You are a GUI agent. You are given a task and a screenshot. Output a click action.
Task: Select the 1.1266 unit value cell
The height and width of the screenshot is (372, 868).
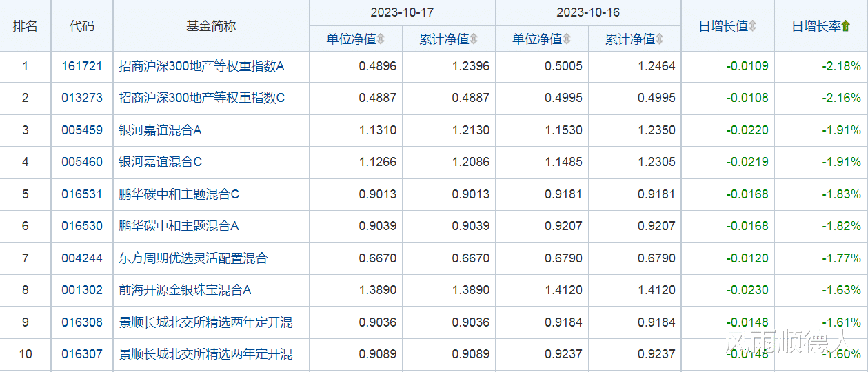pos(356,163)
